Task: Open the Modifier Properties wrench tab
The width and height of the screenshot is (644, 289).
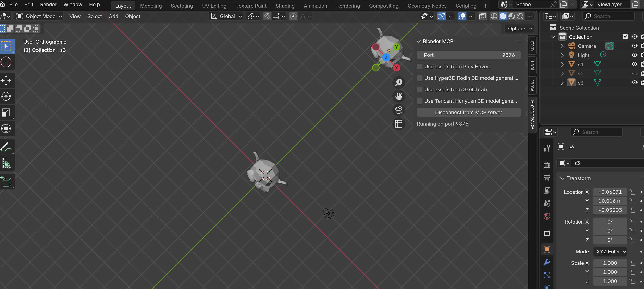Action: [547, 262]
